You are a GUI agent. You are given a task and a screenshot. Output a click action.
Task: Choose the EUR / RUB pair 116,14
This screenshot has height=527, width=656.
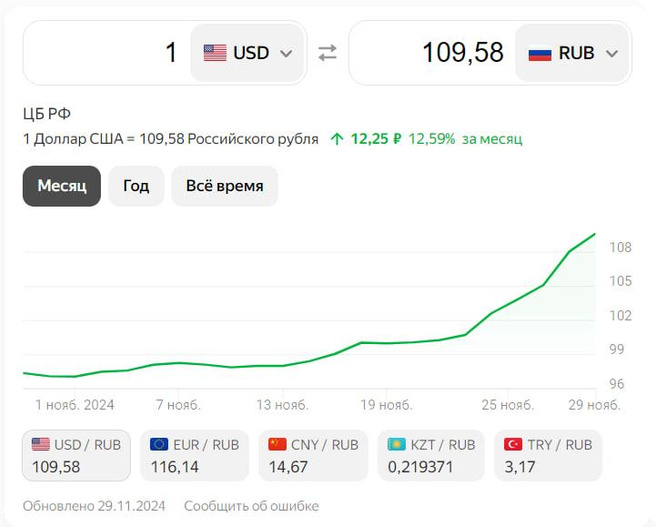point(194,455)
